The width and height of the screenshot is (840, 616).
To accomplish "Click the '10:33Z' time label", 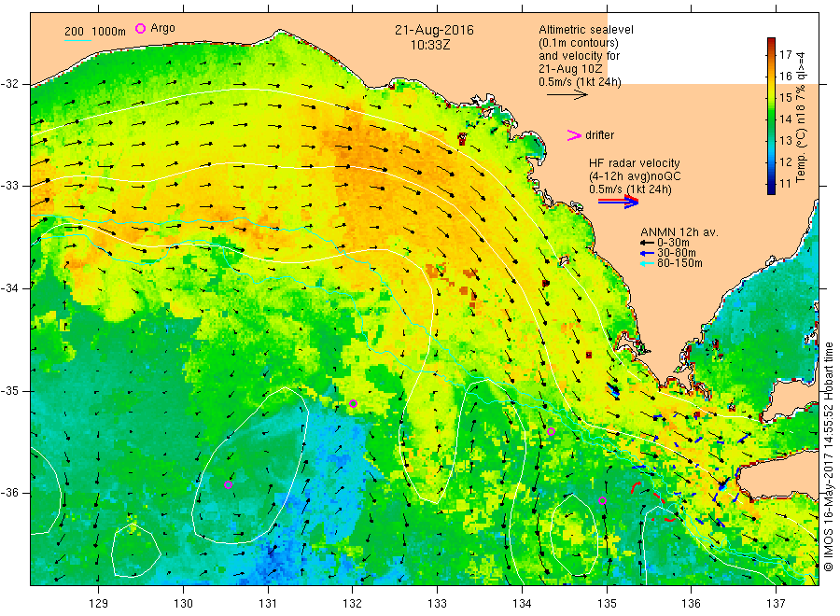I will pyautogui.click(x=430, y=46).
